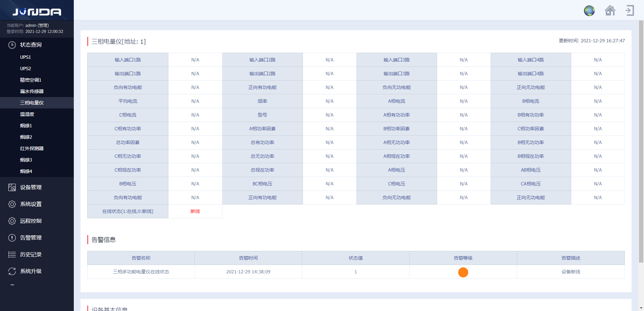
Task: Click the 历史记录 history list icon
Action: click(x=12, y=255)
